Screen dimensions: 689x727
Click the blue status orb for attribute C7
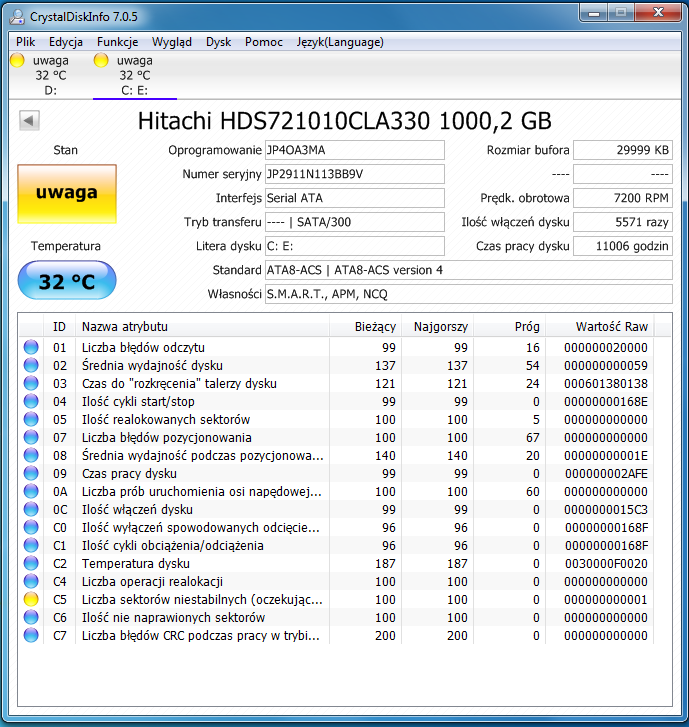tap(31, 635)
